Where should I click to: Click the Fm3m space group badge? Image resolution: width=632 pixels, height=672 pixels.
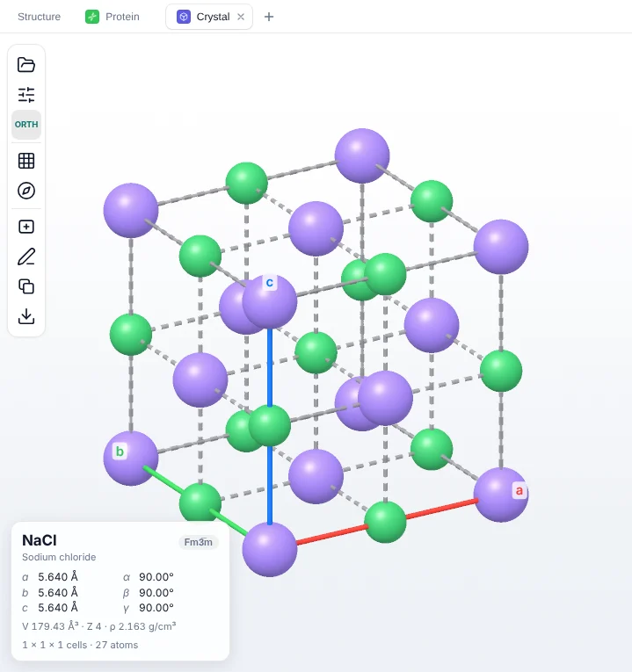pos(199,542)
